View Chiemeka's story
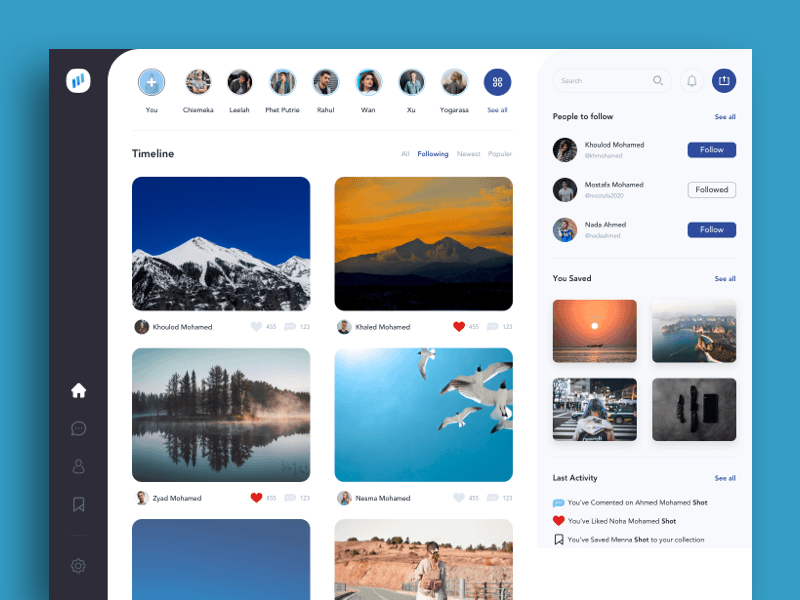 (198, 82)
